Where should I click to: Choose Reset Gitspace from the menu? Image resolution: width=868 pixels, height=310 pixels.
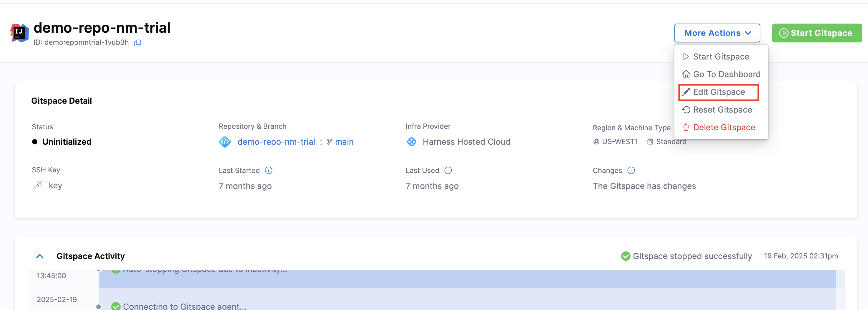coord(722,110)
